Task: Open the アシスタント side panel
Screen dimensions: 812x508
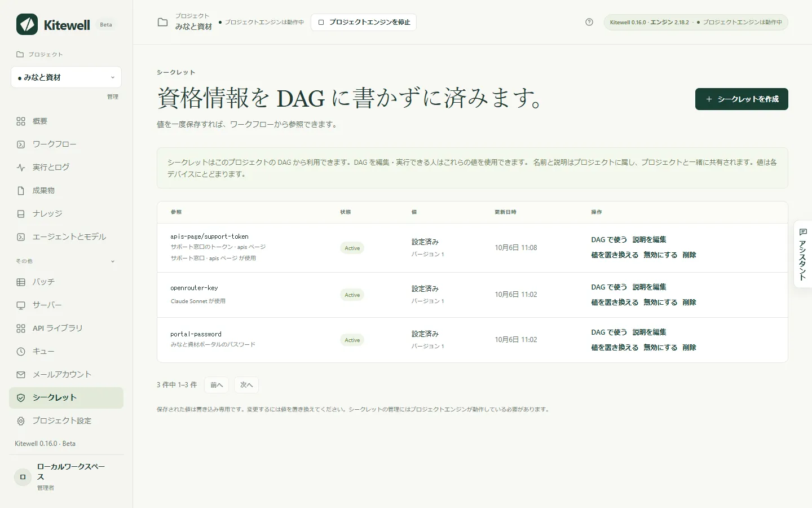Action: tap(803, 254)
